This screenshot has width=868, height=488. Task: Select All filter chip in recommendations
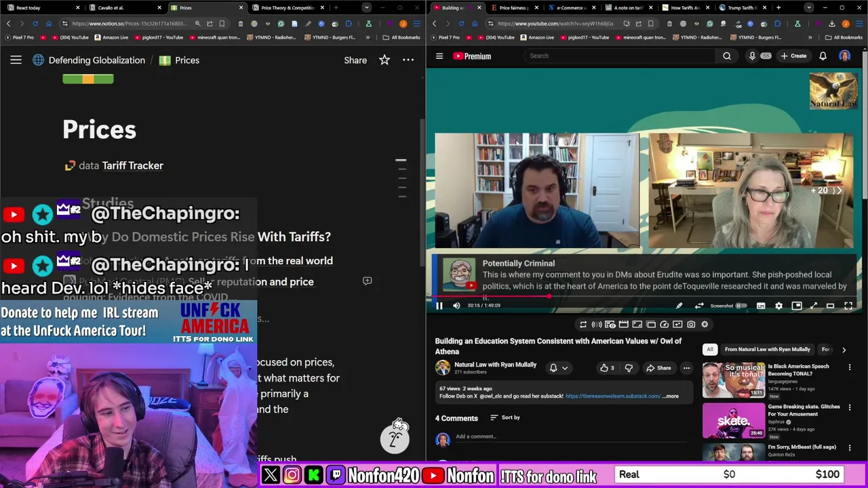pyautogui.click(x=709, y=350)
